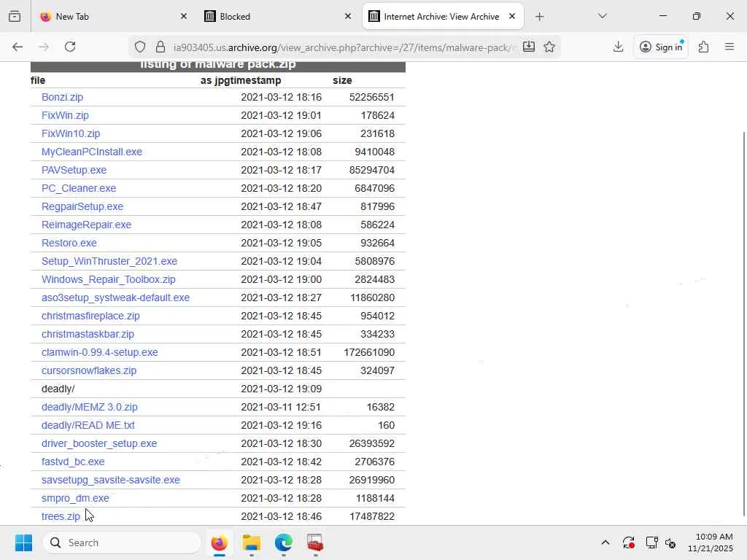List all tabs dropdown arrow
The width and height of the screenshot is (747, 560).
coord(602,16)
